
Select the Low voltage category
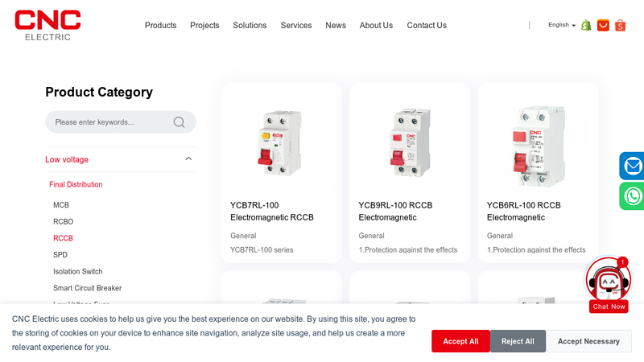pyautogui.click(x=67, y=159)
